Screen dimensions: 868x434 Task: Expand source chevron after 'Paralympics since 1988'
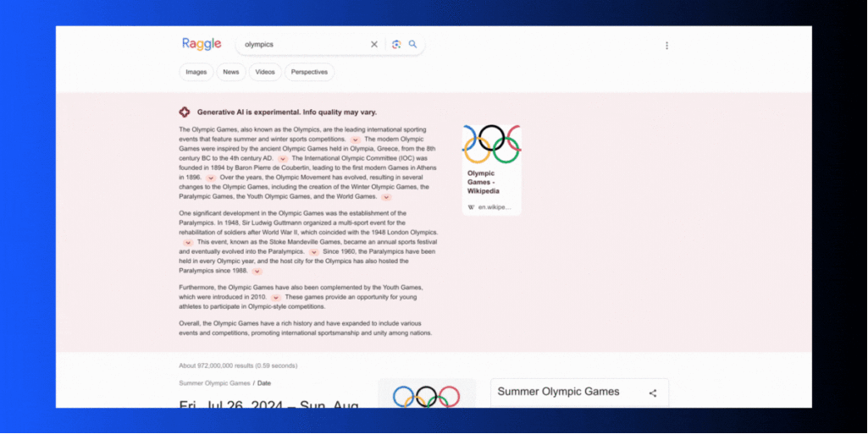click(257, 272)
